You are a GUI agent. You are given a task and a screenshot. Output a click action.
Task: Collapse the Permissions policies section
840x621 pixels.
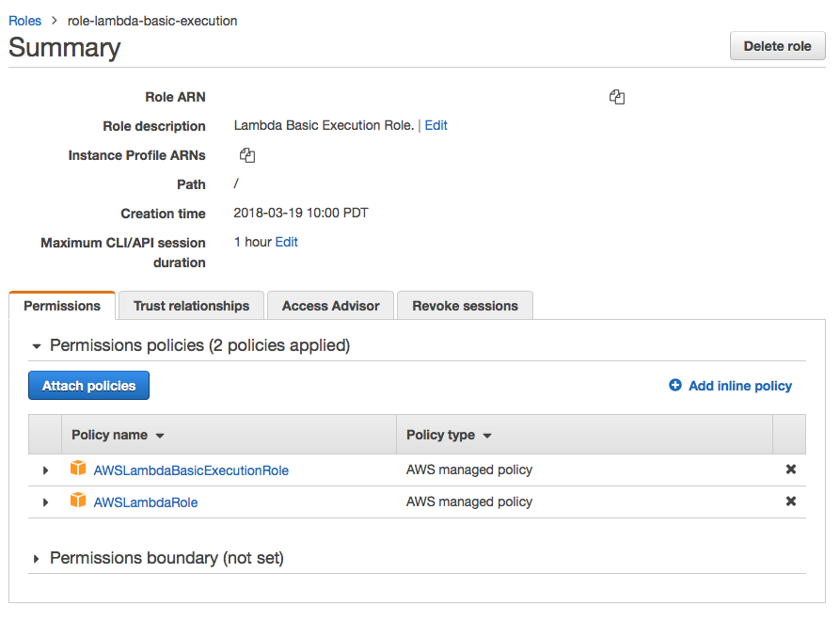(x=36, y=345)
